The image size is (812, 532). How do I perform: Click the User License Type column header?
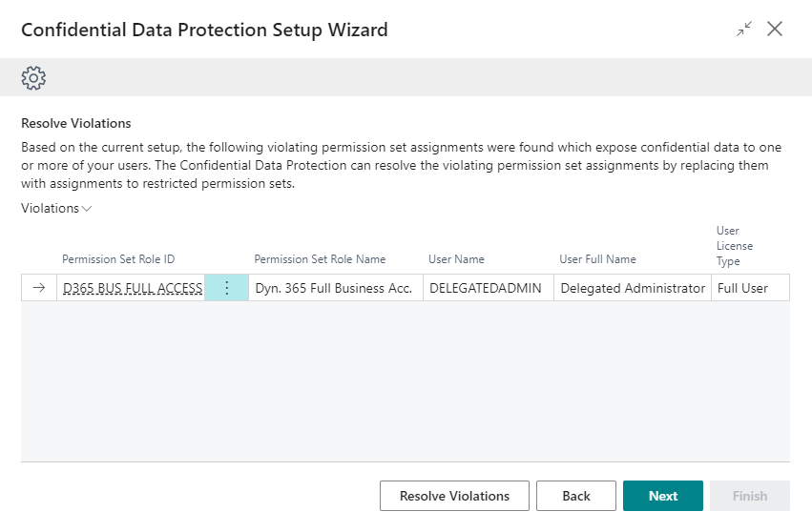(735, 246)
